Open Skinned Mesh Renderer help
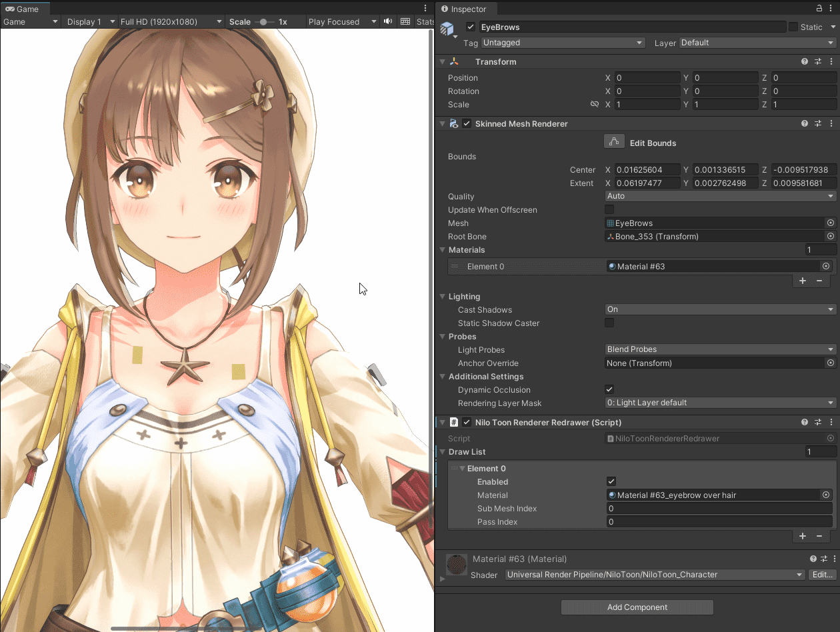The image size is (840, 632). [x=805, y=123]
